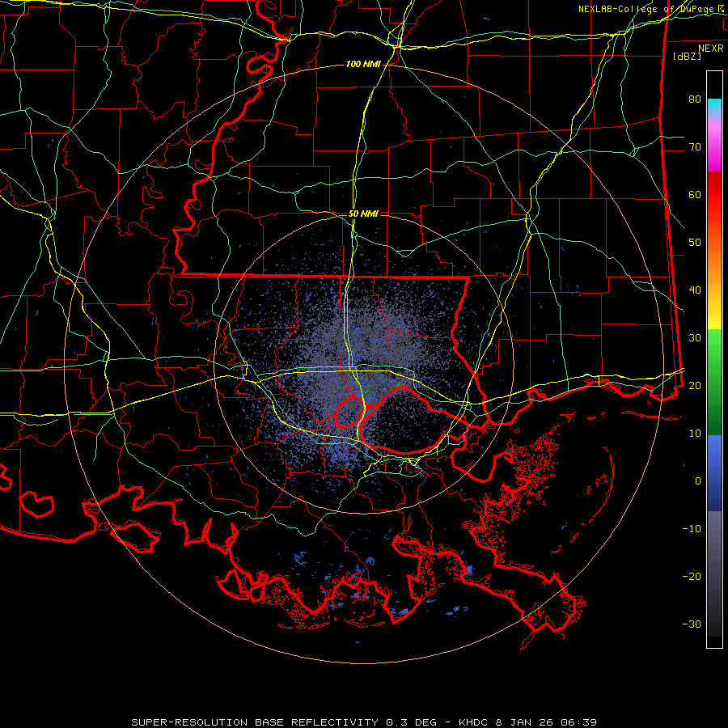The image size is (728, 728).
Task: Click the SUPER-RESOLUTION BASE REFLECTIVITY caption
Action: coord(255,722)
